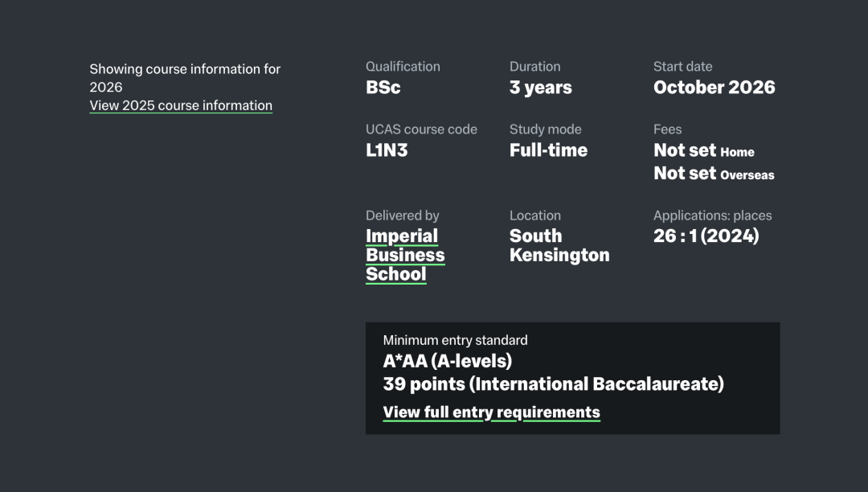Click the 26 : 1 (2024) applications ratio

(x=706, y=236)
